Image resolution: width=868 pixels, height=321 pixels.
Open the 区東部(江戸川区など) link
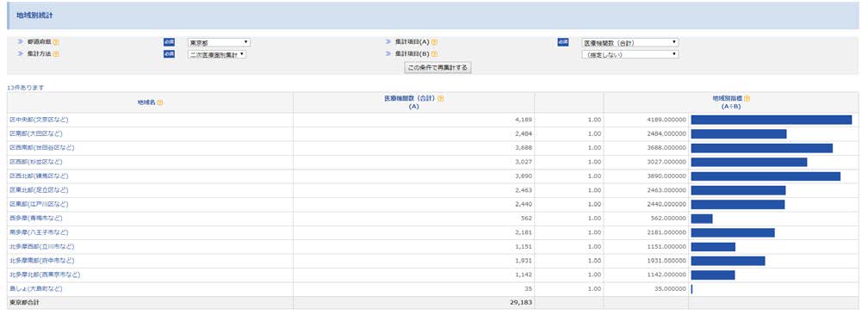click(39, 204)
